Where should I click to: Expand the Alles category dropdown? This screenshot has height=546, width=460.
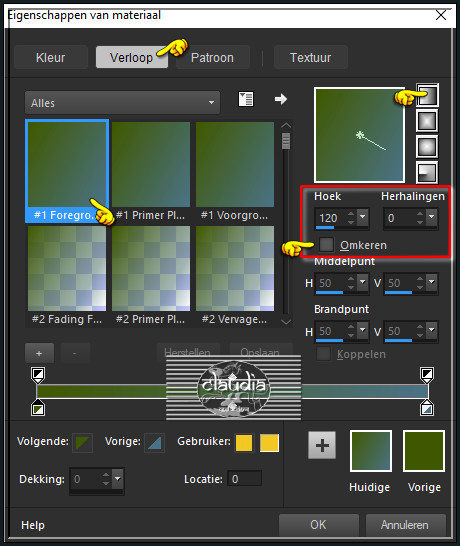point(122,103)
